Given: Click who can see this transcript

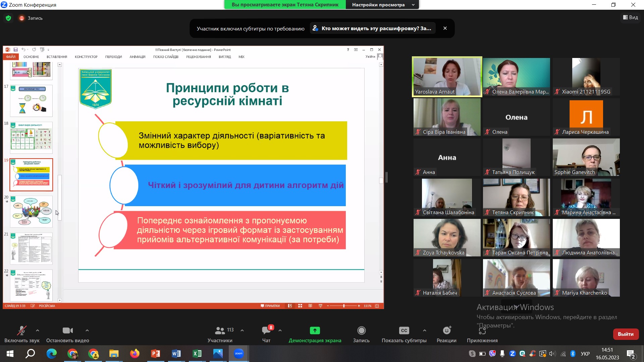Looking at the screenshot, I should pos(372,28).
